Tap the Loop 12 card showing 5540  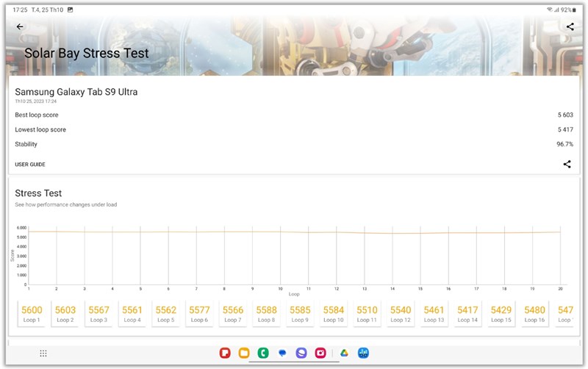pos(401,314)
